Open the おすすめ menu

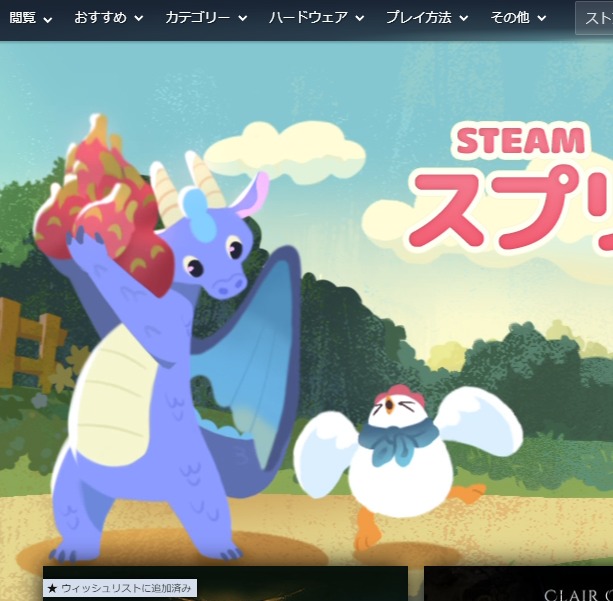108,18
